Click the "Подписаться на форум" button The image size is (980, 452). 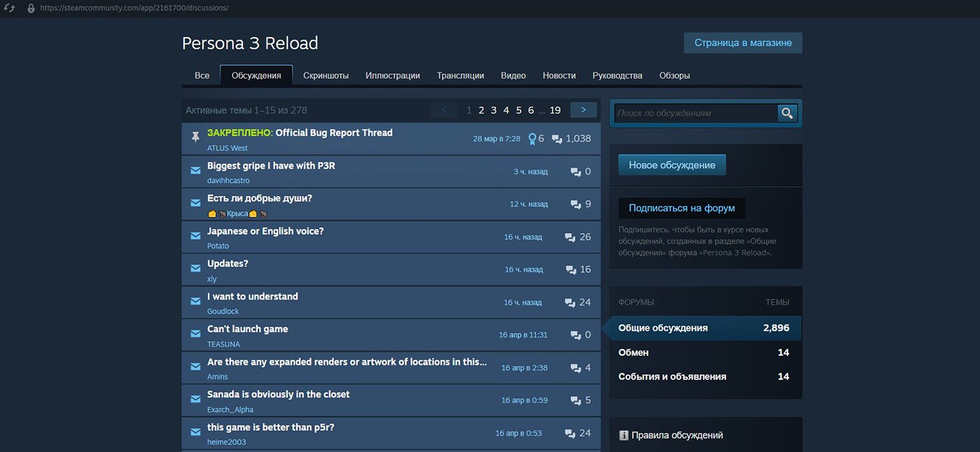pyautogui.click(x=681, y=208)
